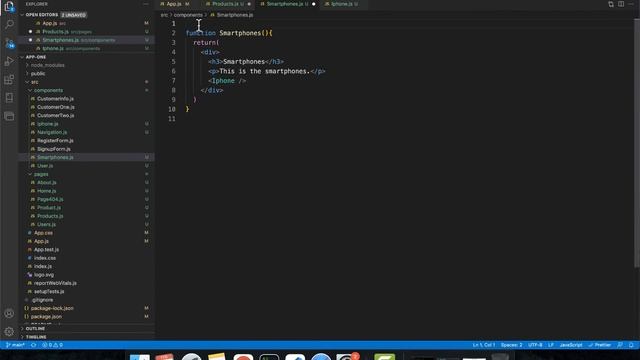Viewport: 640px width, 360px height.
Task: Select the JavaScript language mode
Action: [x=571, y=345]
